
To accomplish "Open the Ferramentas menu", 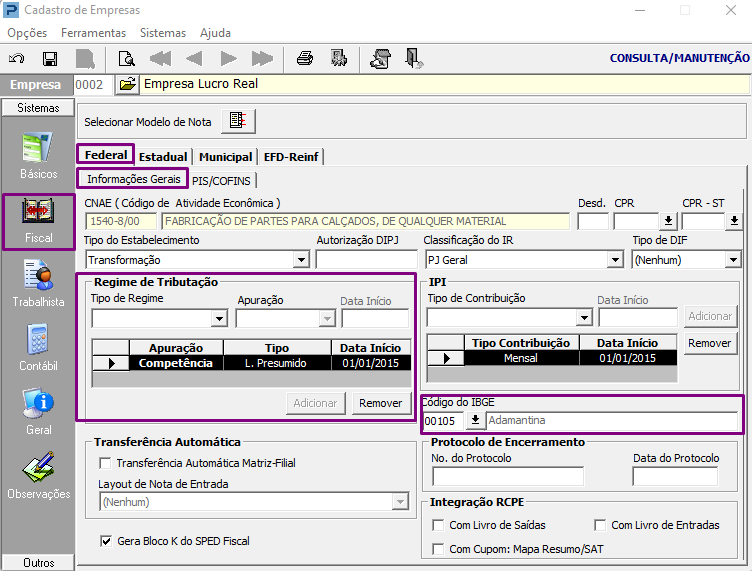I will [x=94, y=33].
